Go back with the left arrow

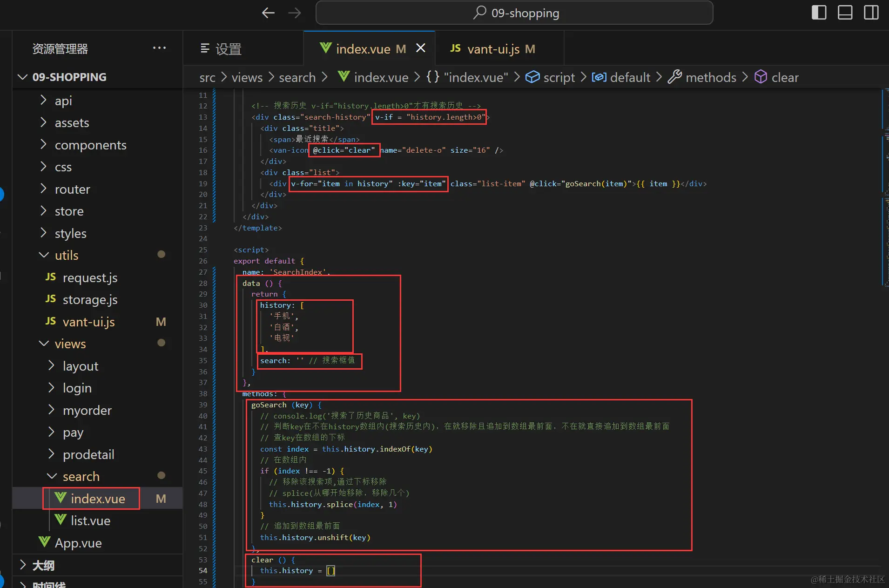click(268, 13)
